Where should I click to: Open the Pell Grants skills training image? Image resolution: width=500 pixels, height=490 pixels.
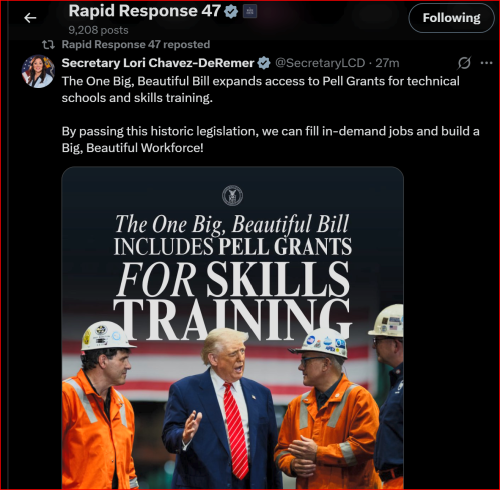pyautogui.click(x=233, y=328)
